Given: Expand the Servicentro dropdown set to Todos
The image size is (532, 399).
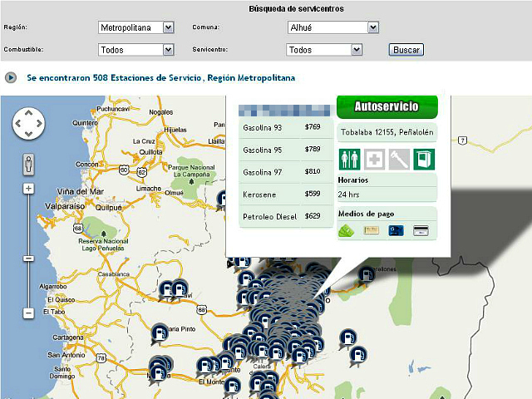Looking at the screenshot, I should (x=324, y=50).
